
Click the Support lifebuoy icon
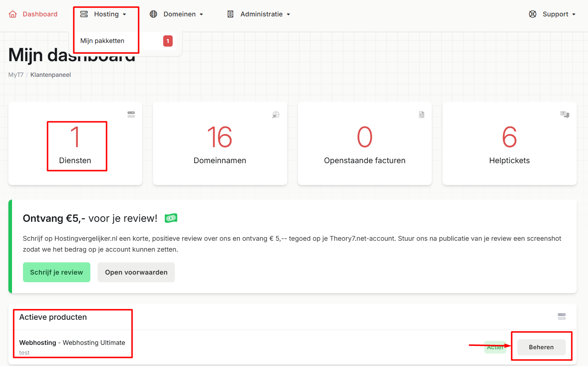(x=533, y=14)
